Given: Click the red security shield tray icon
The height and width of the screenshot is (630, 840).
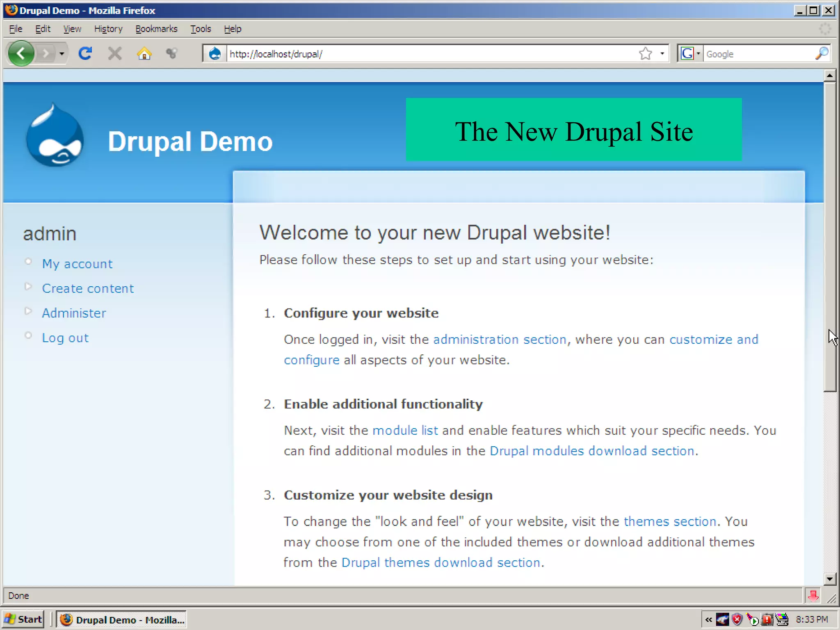Looking at the screenshot, I should (x=737, y=619).
